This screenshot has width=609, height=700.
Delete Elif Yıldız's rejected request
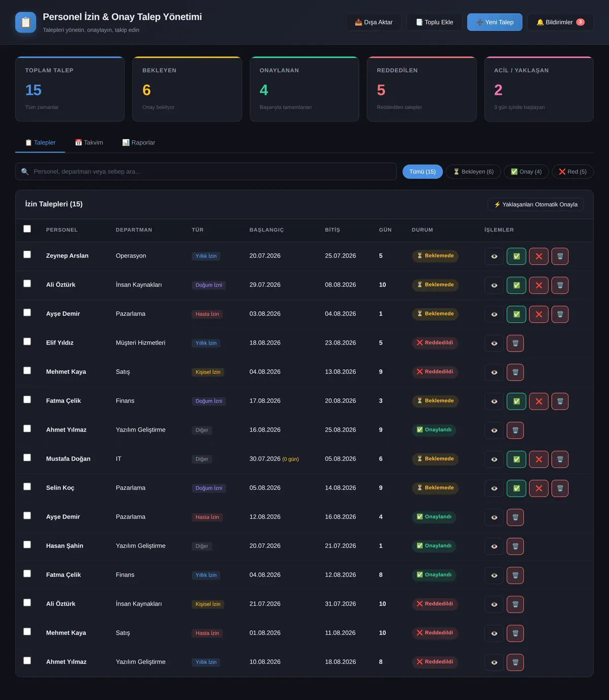pyautogui.click(x=515, y=343)
